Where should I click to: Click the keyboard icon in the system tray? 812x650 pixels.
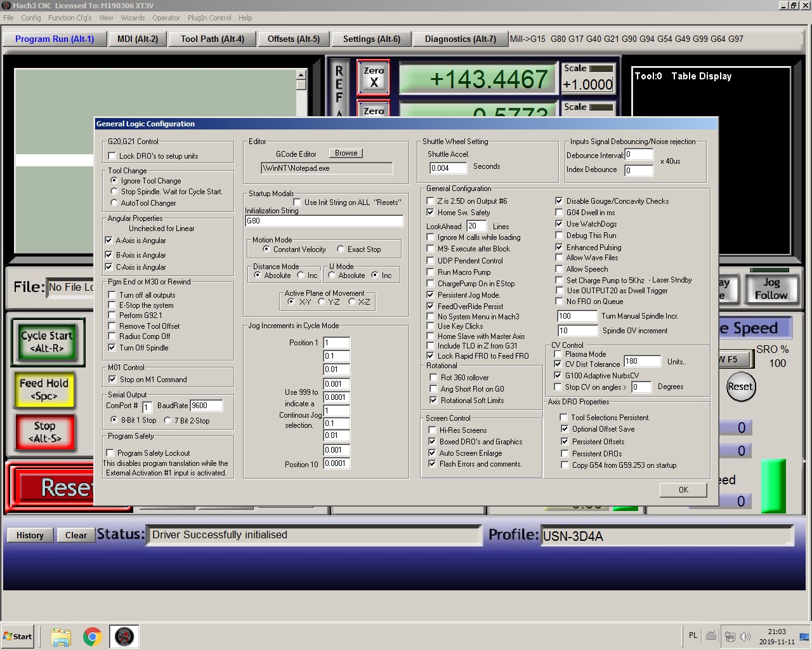point(711,635)
